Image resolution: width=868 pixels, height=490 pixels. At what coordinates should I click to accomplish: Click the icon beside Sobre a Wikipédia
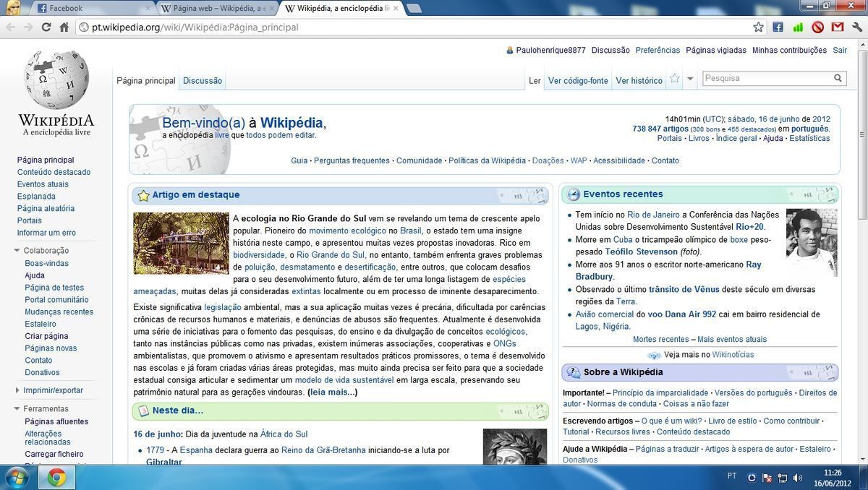pyautogui.click(x=574, y=372)
